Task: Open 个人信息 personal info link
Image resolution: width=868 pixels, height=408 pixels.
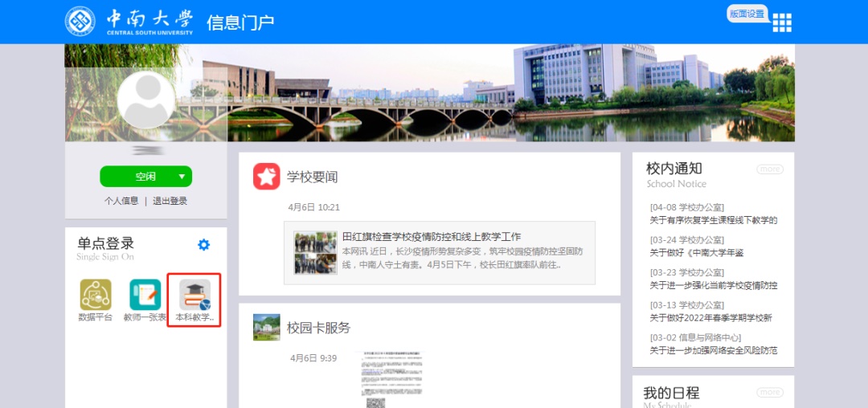Action: coord(121,201)
